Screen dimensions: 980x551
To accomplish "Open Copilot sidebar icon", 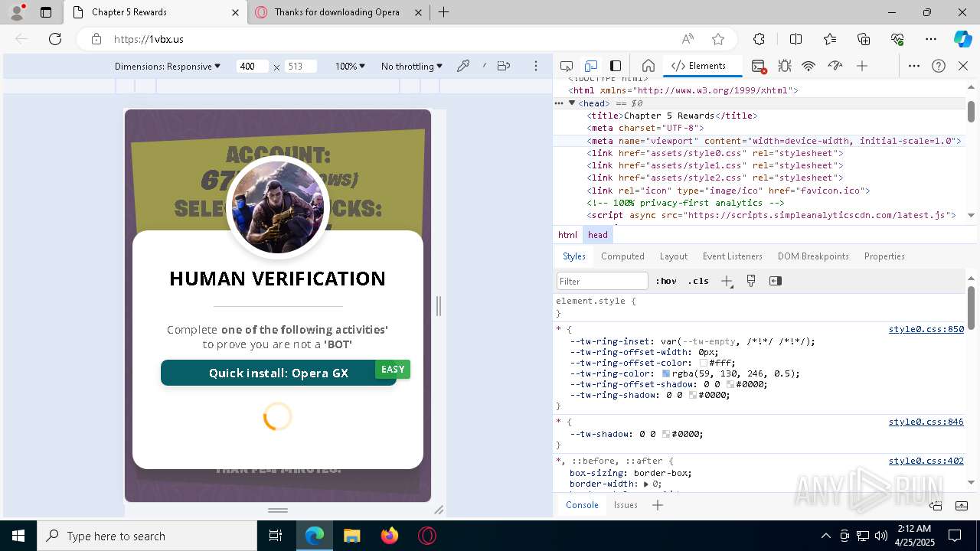I will (x=962, y=39).
